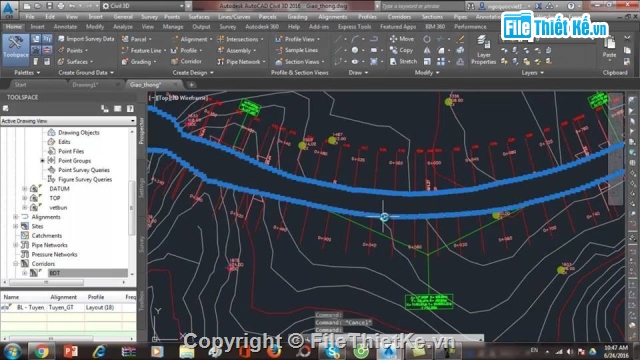Open the Parcel dropdown
640x360 pixels.
point(137,39)
